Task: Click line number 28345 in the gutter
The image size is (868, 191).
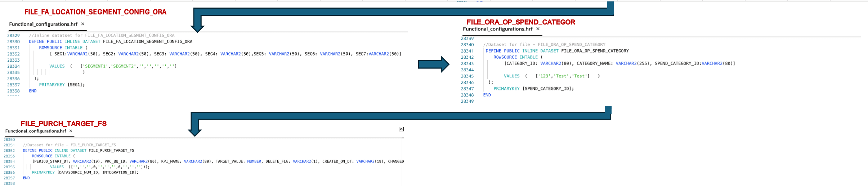Action: pyautogui.click(x=467, y=76)
